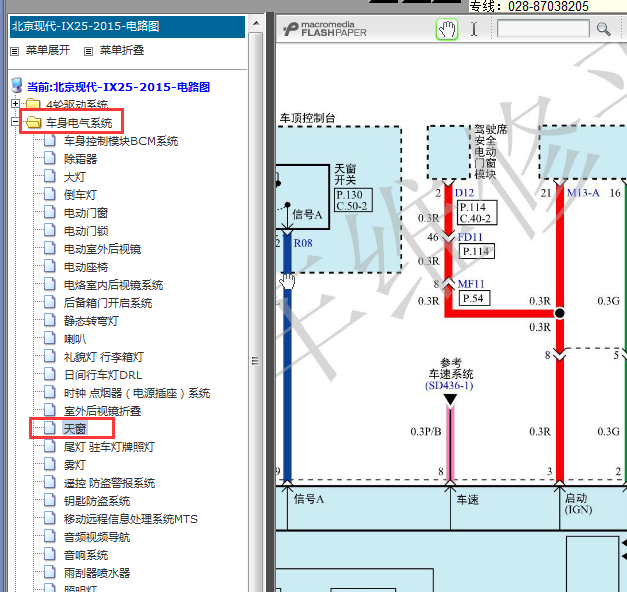Open the 移动远程信息处理系统MTS diagram

(131, 519)
